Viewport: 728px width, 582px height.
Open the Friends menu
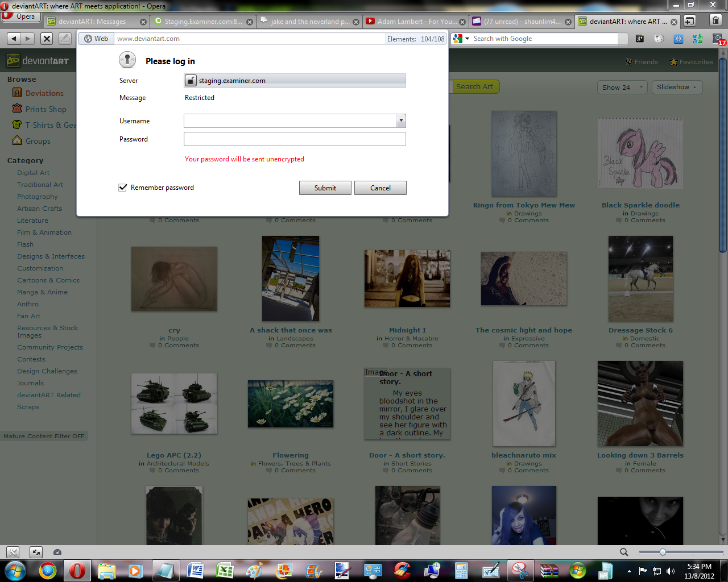[x=642, y=62]
